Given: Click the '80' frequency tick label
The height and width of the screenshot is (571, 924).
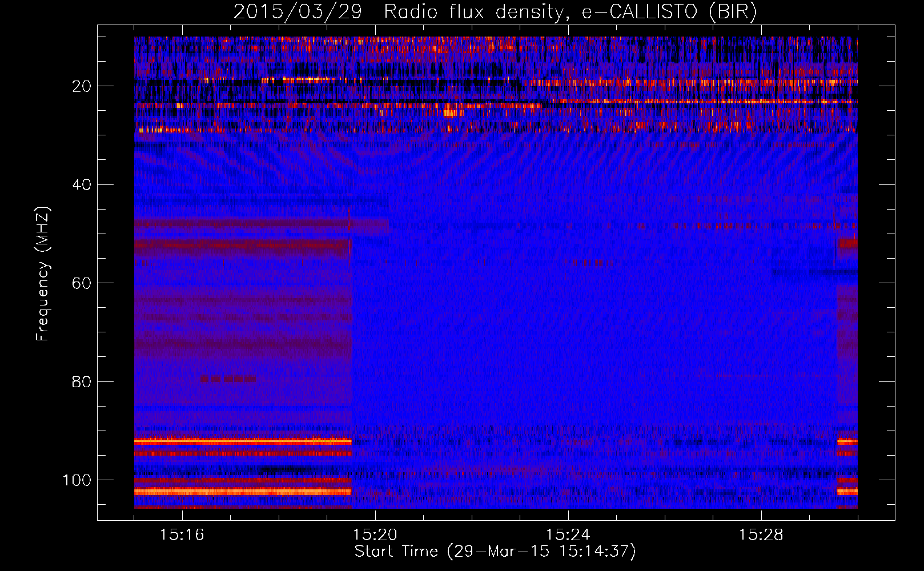Looking at the screenshot, I should (82, 382).
